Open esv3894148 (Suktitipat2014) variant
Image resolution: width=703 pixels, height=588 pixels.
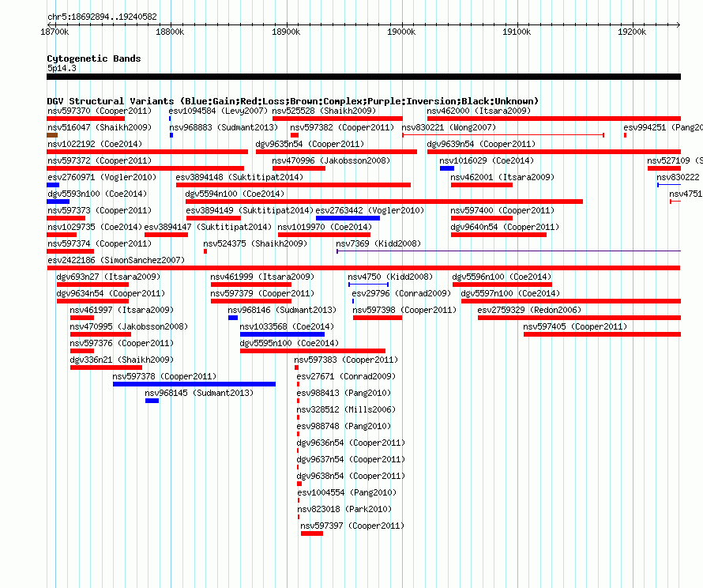click(x=240, y=177)
